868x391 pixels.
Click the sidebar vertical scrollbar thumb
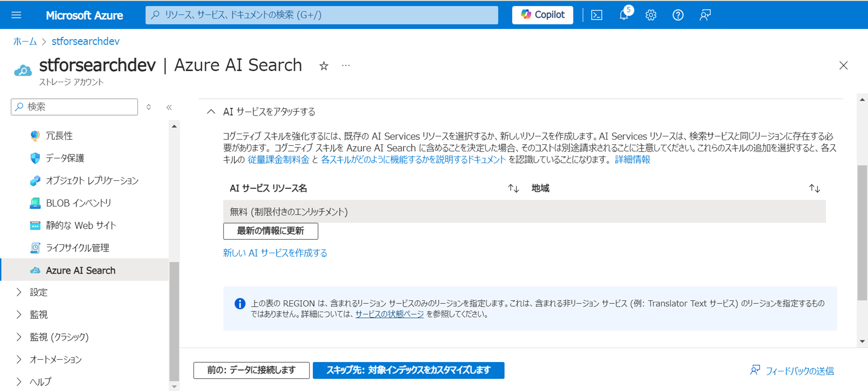tap(174, 321)
